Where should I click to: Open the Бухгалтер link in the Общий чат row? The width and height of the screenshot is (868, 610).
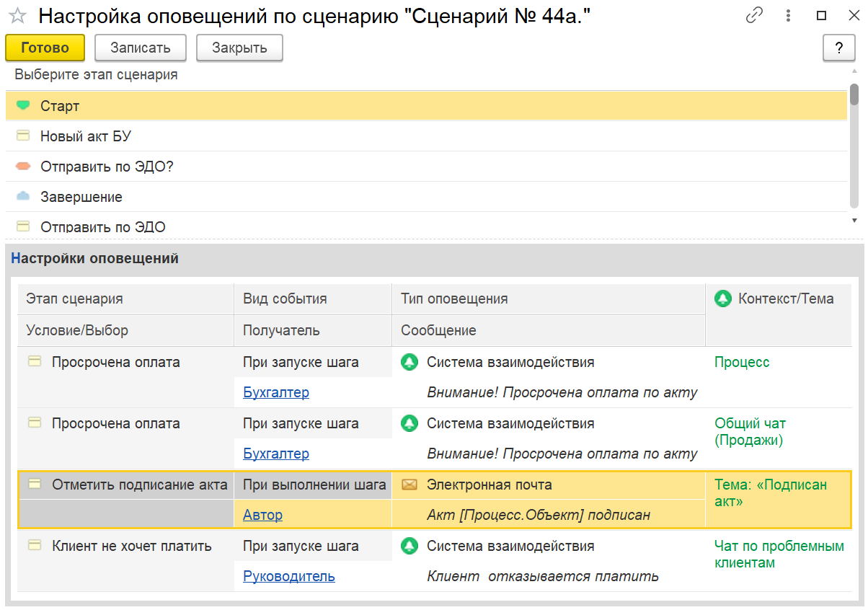point(276,454)
